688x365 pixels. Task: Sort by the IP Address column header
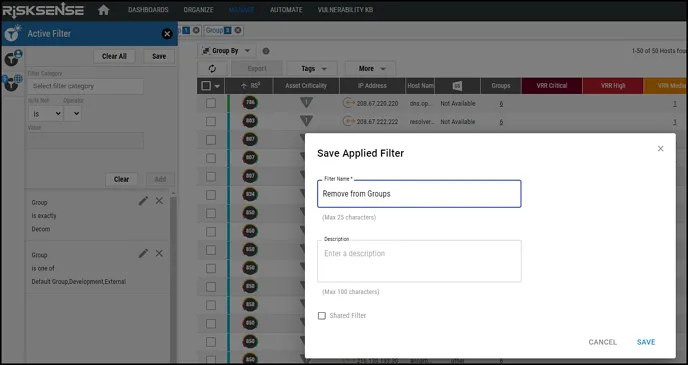[372, 86]
